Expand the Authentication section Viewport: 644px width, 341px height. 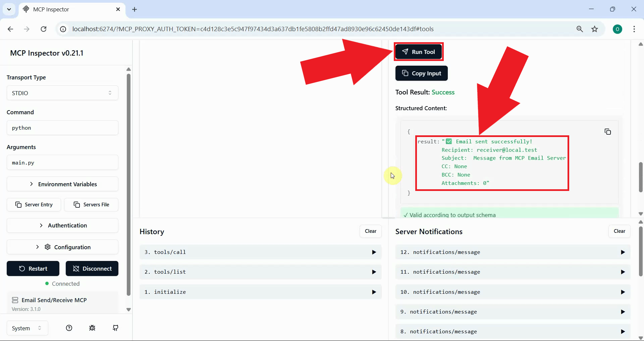click(x=62, y=225)
